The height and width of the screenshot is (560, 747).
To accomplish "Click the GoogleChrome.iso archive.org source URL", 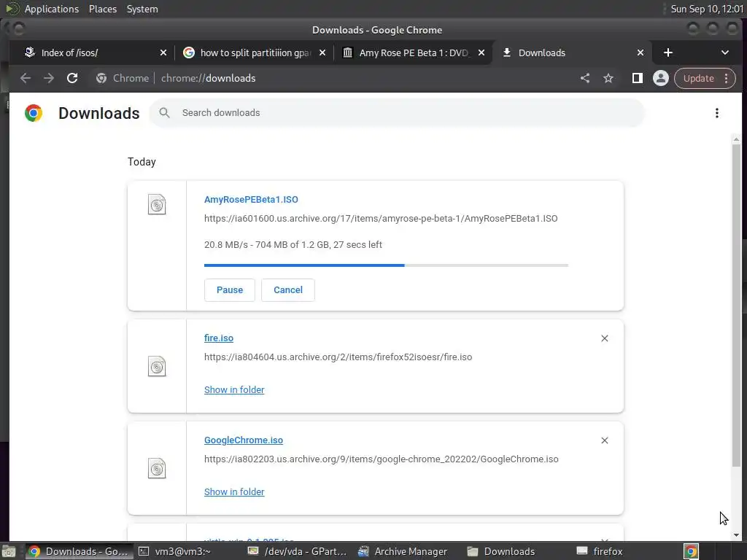I will (x=381, y=459).
